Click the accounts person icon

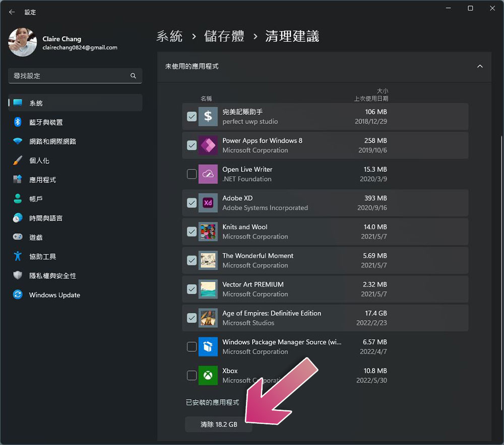pyautogui.click(x=18, y=199)
